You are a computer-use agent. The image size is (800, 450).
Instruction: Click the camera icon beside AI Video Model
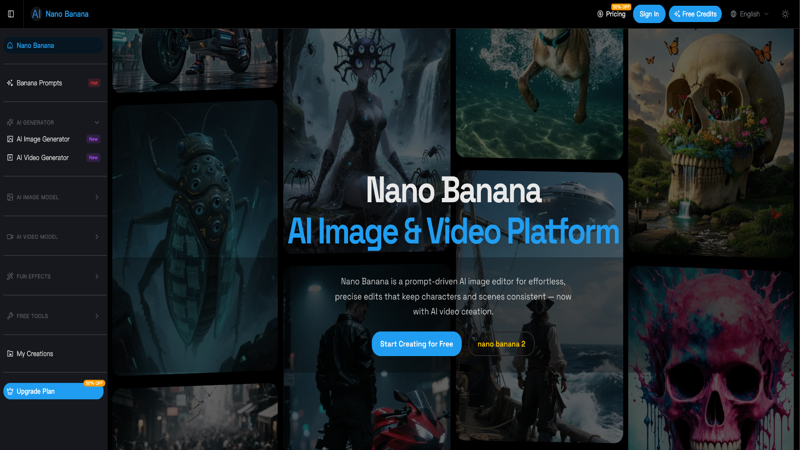tap(10, 237)
